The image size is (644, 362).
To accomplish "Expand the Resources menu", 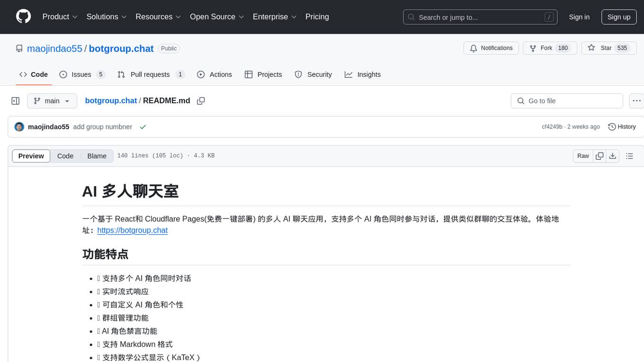I will [x=158, y=17].
